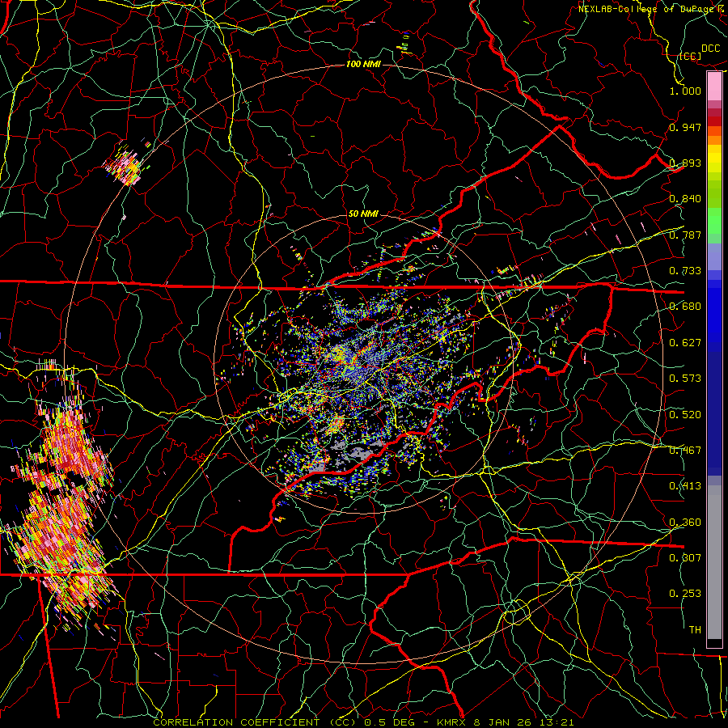Viewport: 728px width, 728px height.
Task: Select the 0.413 legend value
Action: point(685,486)
